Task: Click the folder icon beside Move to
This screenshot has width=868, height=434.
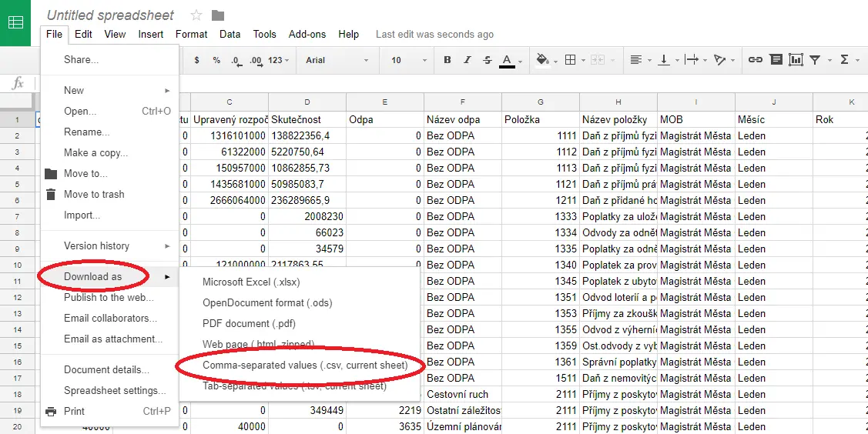Action: (51, 174)
